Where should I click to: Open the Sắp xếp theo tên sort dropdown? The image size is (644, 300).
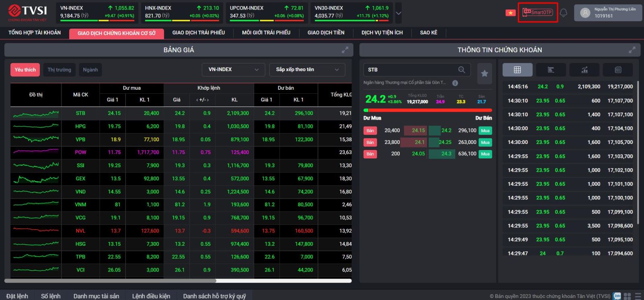[307, 70]
